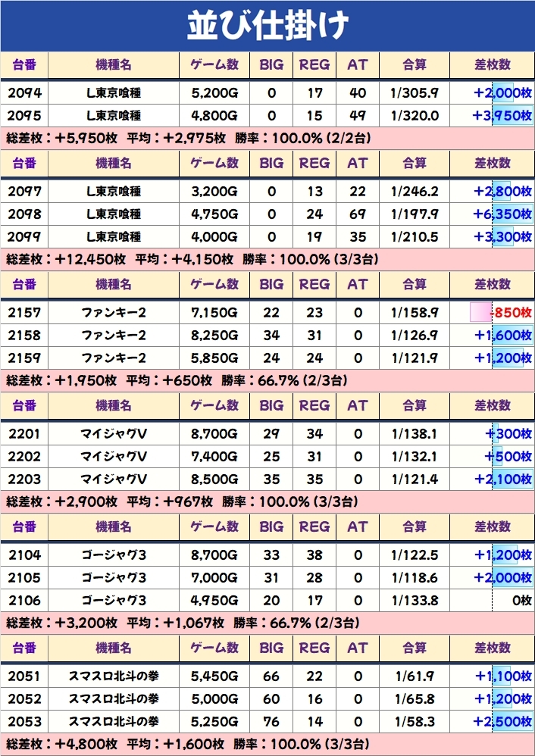Select machine number 2053 cell
535x756 pixels.
click(x=24, y=722)
